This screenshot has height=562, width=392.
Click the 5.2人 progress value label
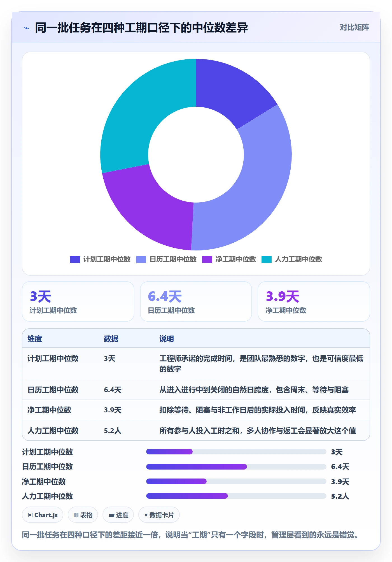tap(340, 496)
